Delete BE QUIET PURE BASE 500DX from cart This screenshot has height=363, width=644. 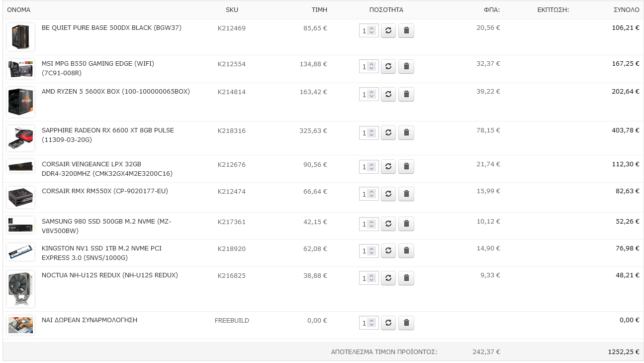click(x=406, y=31)
